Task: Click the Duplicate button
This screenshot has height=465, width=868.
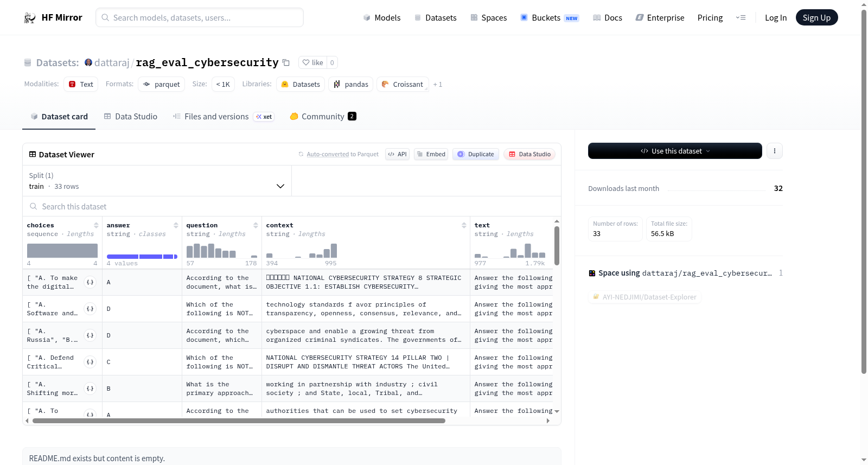Action: tap(476, 154)
